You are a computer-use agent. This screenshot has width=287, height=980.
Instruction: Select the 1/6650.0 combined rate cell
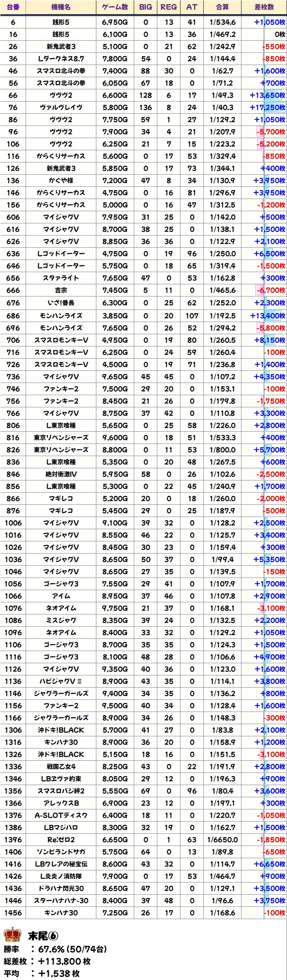point(222,839)
